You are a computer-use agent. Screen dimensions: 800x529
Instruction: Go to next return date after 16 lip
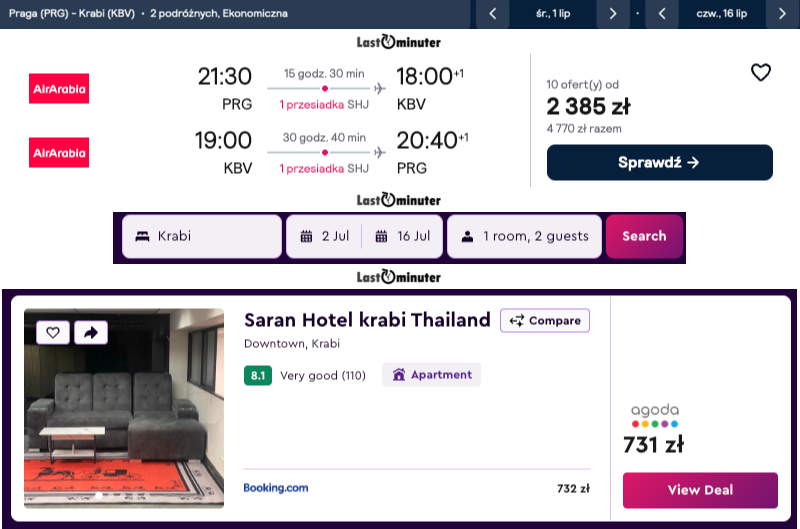(782, 14)
